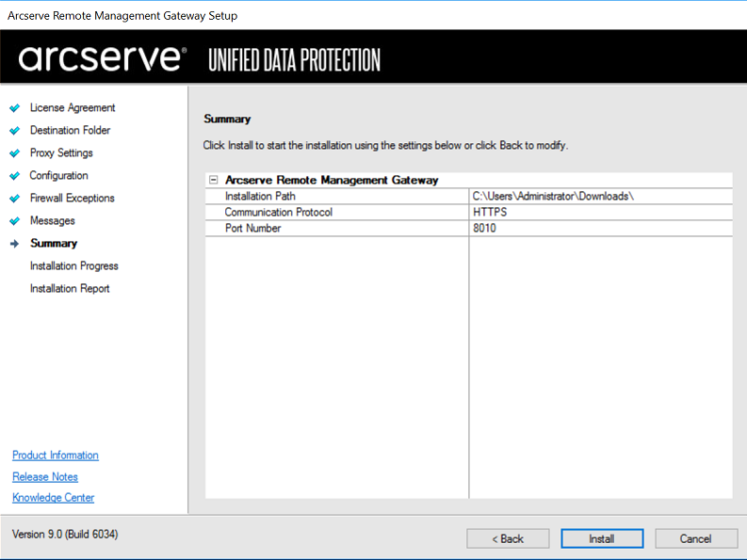This screenshot has height=560, width=747.
Task: Click the checkmark beside Messages
Action: pyautogui.click(x=15, y=221)
